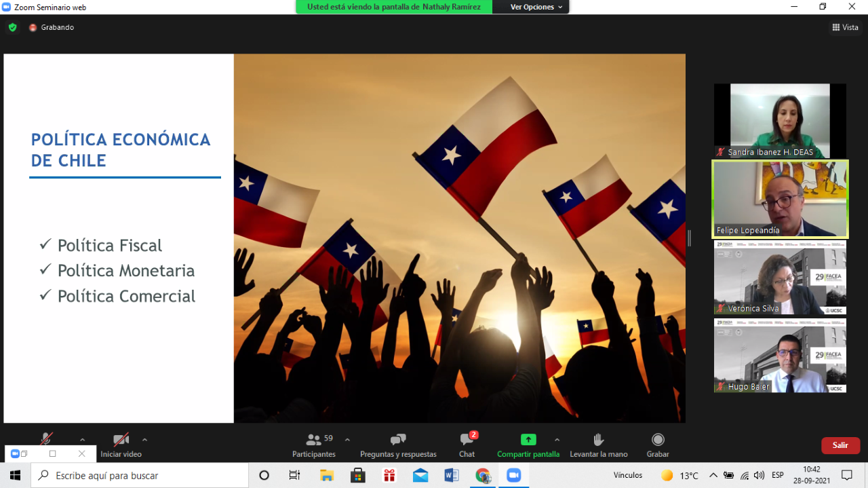Open arrow menu next to Participantes
Image resolution: width=868 pixels, height=488 pixels.
(x=347, y=440)
